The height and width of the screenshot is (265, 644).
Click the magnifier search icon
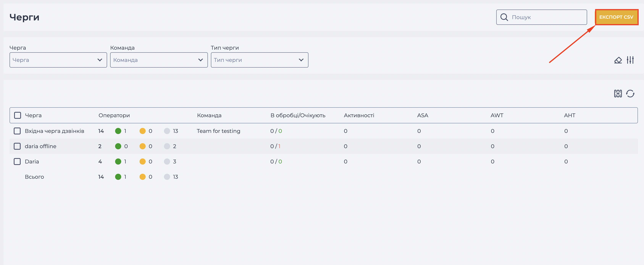(504, 17)
